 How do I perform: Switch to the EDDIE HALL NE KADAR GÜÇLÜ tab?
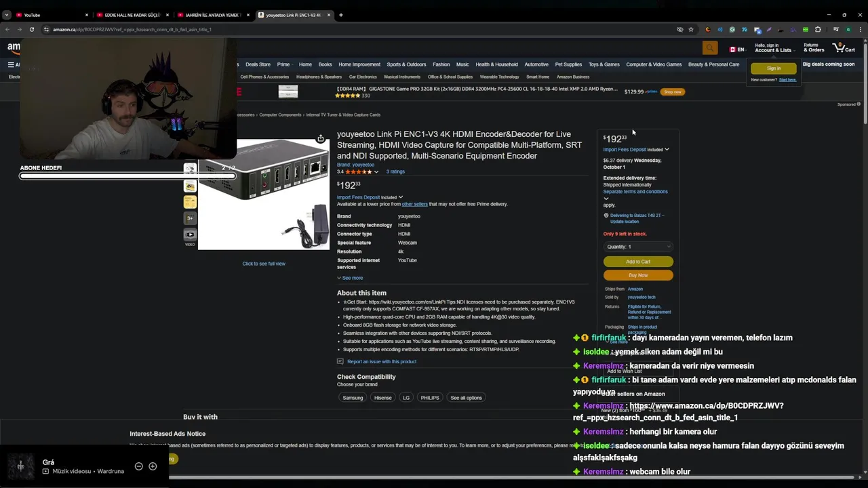(x=132, y=15)
